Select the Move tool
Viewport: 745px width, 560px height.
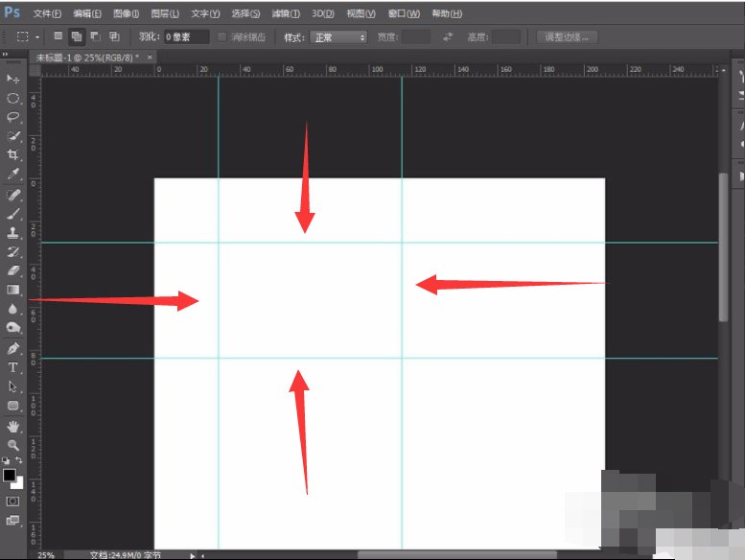point(13,78)
